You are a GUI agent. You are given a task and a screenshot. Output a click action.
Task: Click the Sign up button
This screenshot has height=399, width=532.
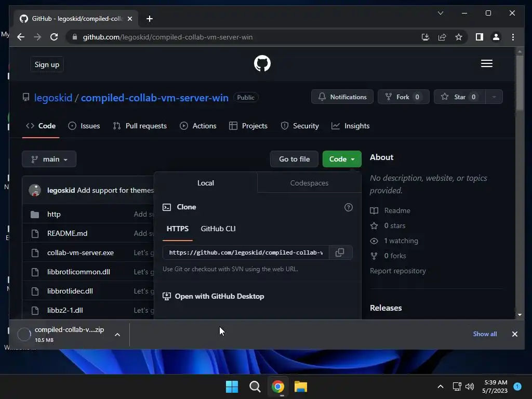(47, 64)
